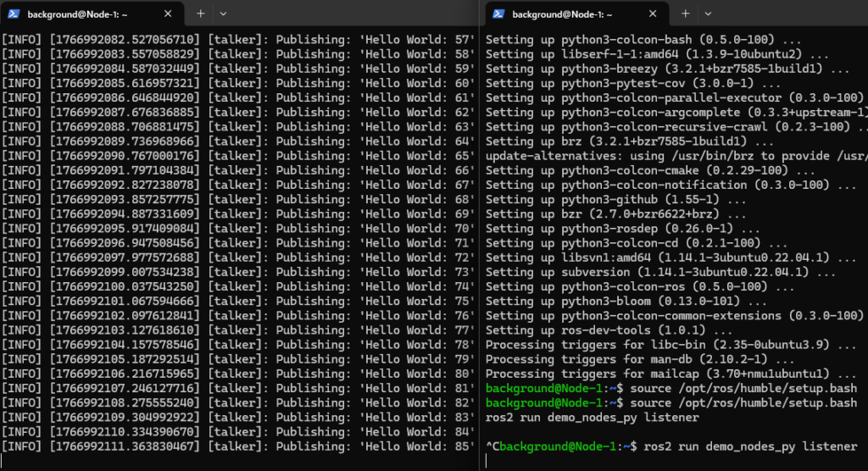The width and height of the screenshot is (868, 471).
Task: Expand the profile dropdown in the left terminal
Action: click(223, 14)
